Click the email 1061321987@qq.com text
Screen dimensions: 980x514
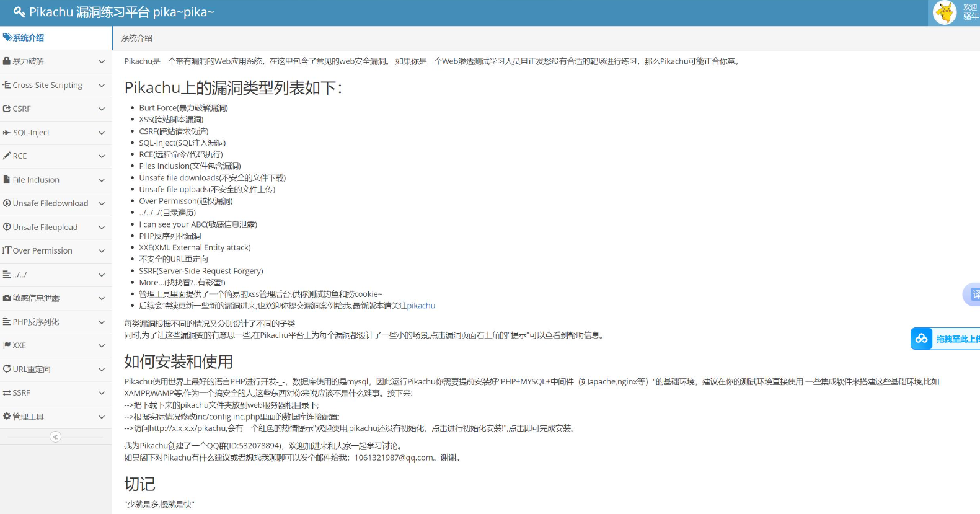tap(394, 458)
